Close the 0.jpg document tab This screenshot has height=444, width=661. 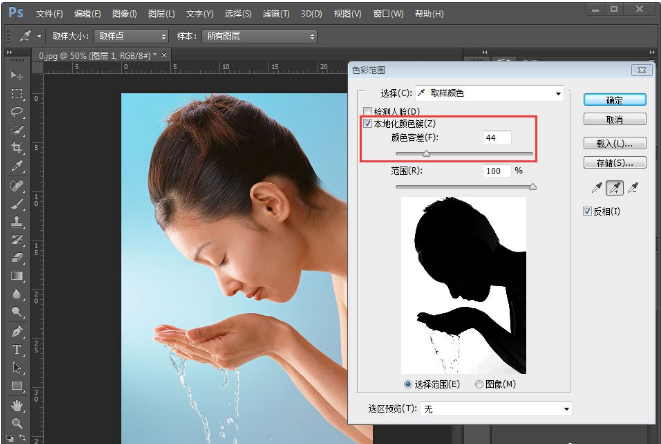pyautogui.click(x=164, y=55)
